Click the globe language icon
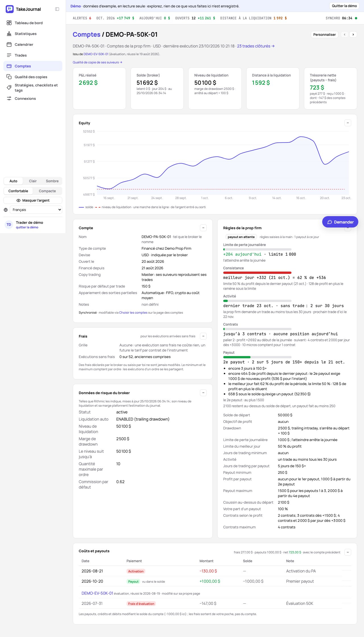364x637 pixels. click(6, 210)
